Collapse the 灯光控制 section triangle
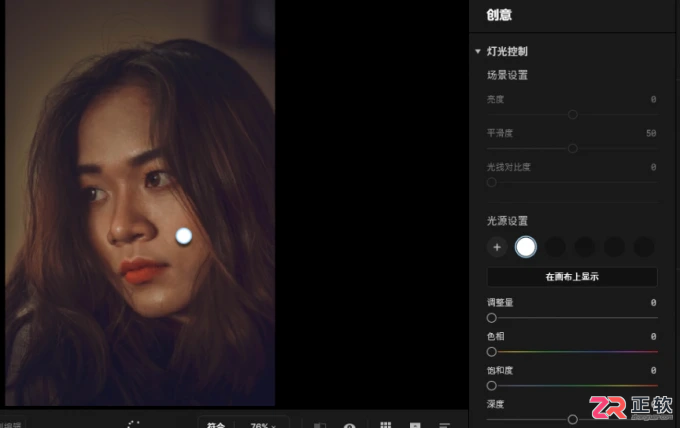This screenshot has height=428, width=680. [x=478, y=51]
